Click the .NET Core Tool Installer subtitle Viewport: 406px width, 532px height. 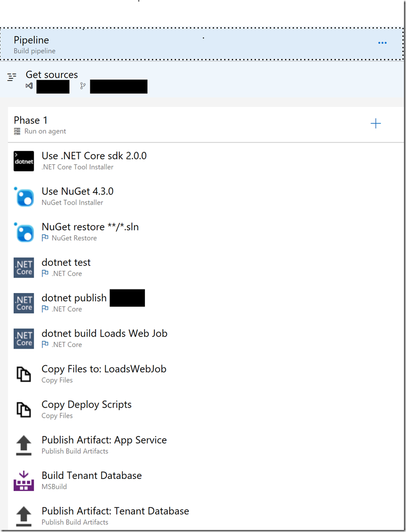[78, 167]
